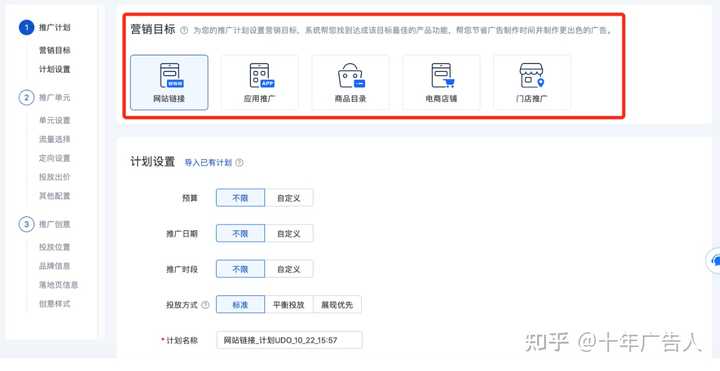This screenshot has width=720, height=371.
Task: Jump to 落地页信息 in sidebar
Action: [x=58, y=285]
